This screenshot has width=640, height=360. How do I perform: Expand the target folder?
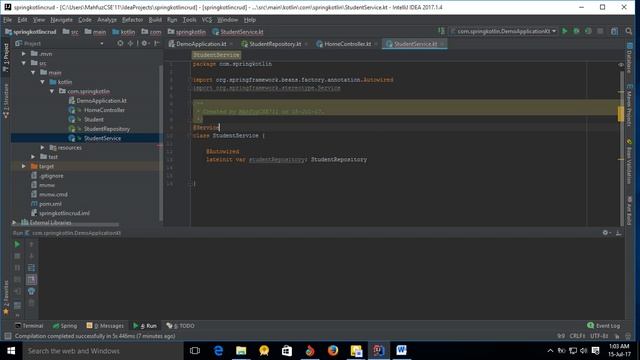pyautogui.click(x=24, y=166)
